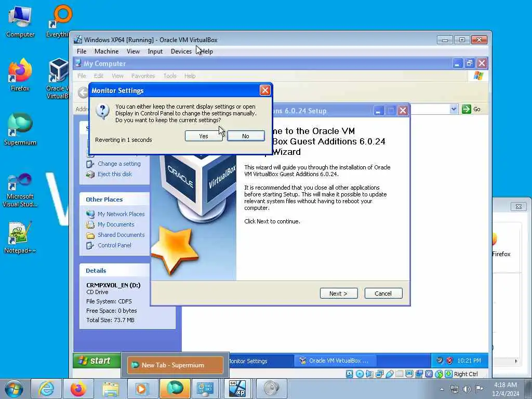Open the Supermium desktop shortcut
The width and height of the screenshot is (532, 399).
tap(20, 129)
